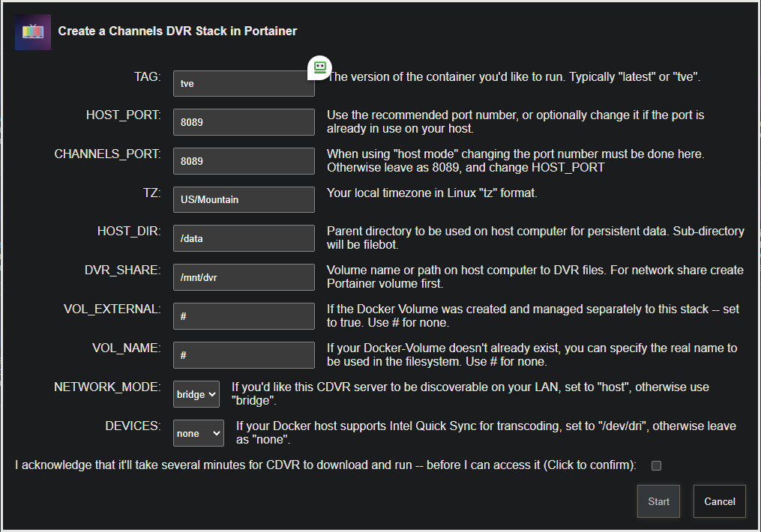
Task: Click the DVR_SHARE field showing /mnt/dvr
Action: coord(243,277)
